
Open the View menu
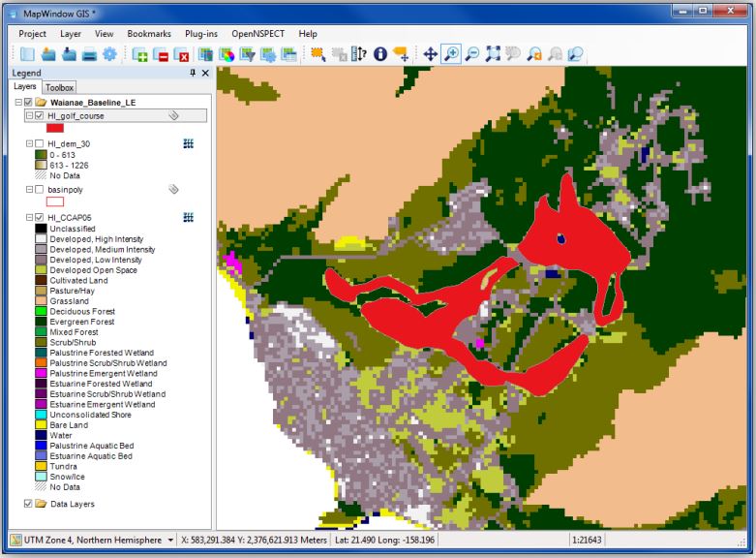pyautogui.click(x=105, y=34)
